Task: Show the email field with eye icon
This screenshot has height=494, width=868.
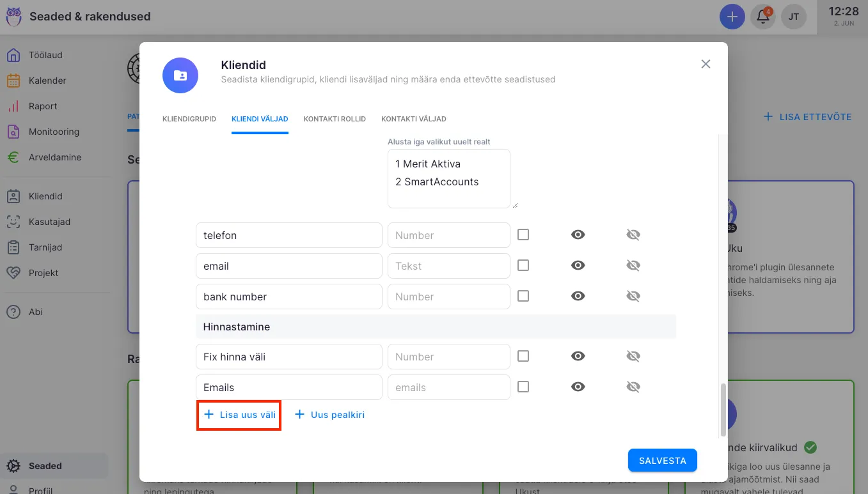Action: [x=578, y=266]
